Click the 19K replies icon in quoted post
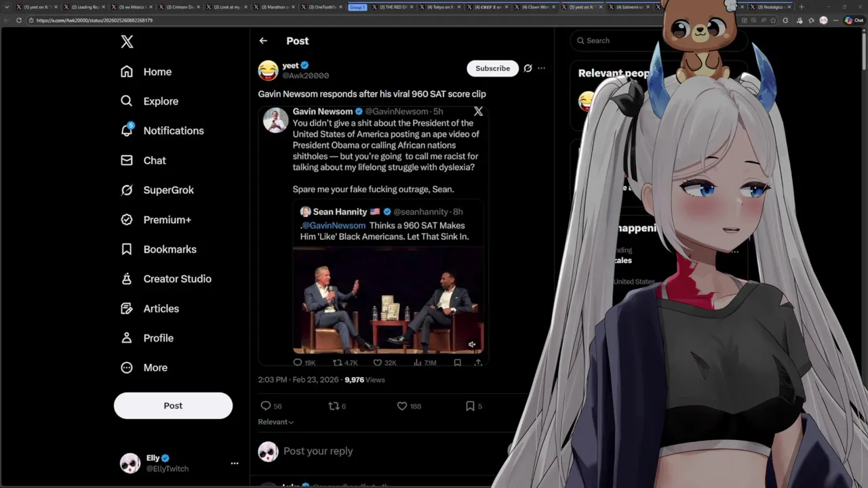Screen dimensions: 868x488 pos(297,363)
